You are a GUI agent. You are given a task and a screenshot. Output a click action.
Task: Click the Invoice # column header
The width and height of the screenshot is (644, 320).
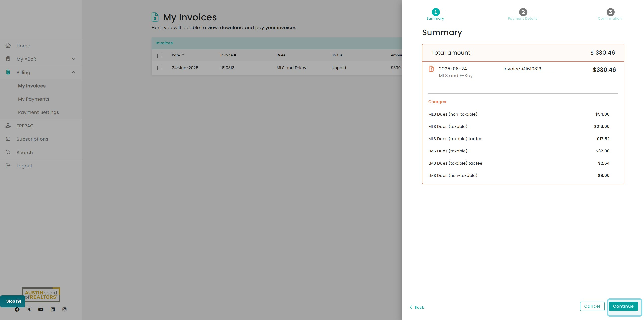tap(228, 55)
